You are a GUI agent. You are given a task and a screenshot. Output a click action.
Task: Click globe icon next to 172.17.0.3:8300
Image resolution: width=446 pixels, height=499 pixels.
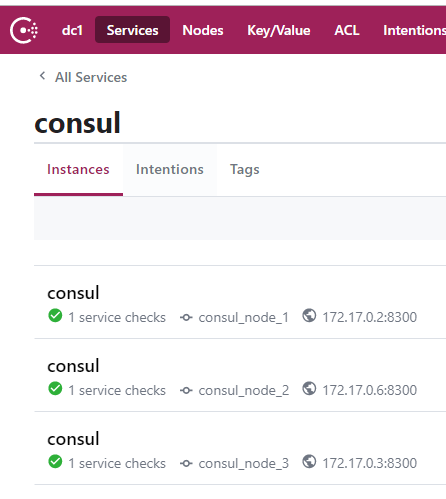point(309,462)
